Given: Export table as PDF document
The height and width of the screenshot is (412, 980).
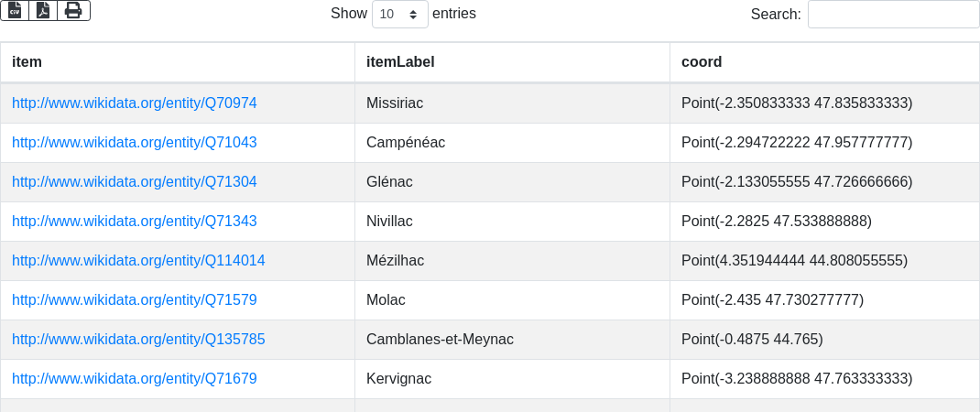Looking at the screenshot, I should [43, 10].
